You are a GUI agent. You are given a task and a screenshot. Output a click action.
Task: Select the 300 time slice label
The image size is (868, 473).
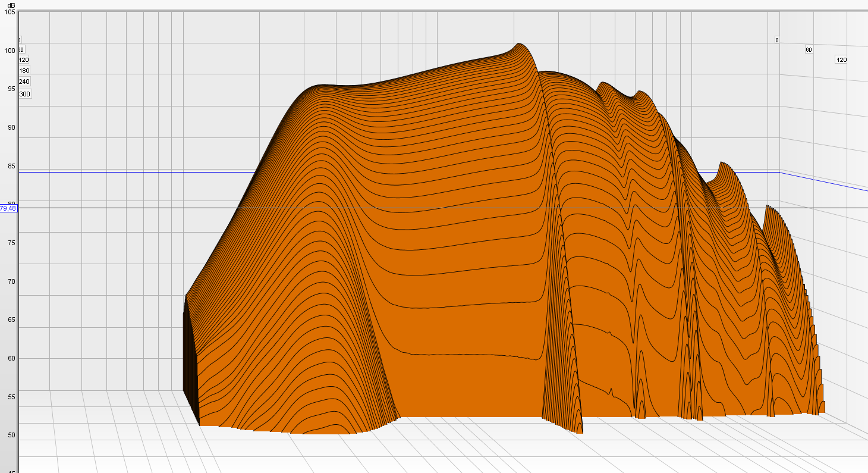click(24, 94)
